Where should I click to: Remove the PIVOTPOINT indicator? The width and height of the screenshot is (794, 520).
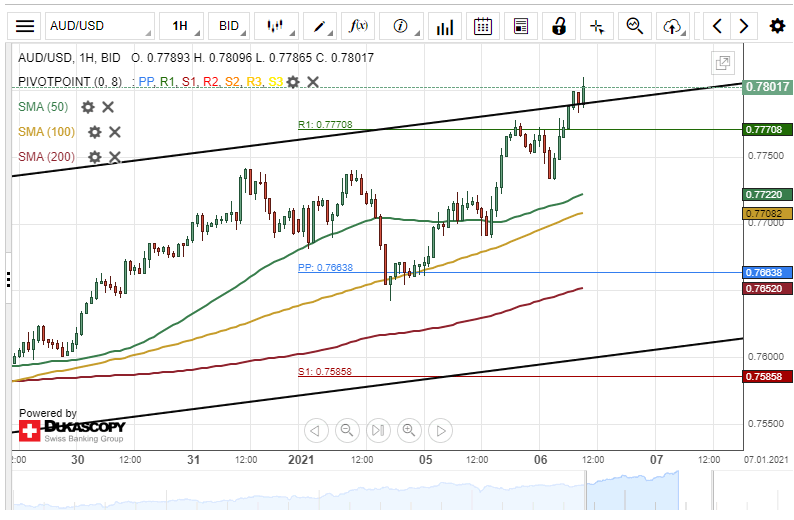pyautogui.click(x=313, y=82)
